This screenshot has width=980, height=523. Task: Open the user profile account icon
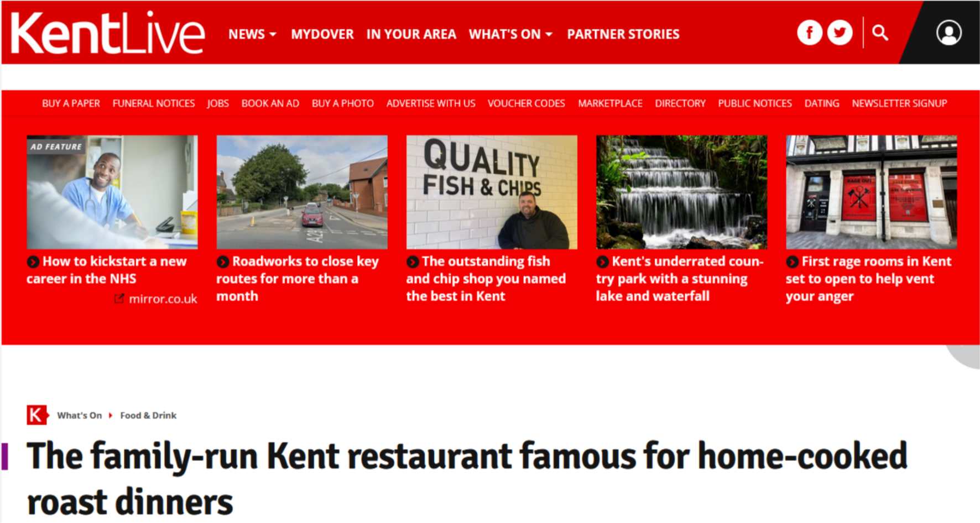948,33
